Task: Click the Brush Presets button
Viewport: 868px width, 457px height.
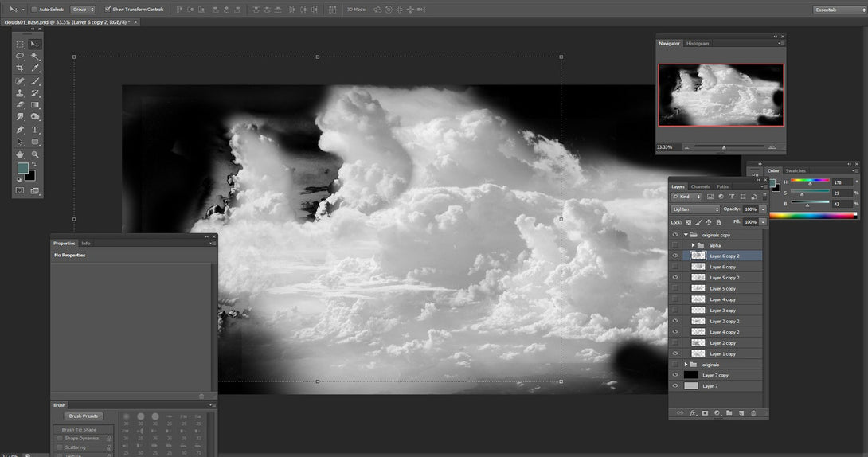Action: pos(83,416)
